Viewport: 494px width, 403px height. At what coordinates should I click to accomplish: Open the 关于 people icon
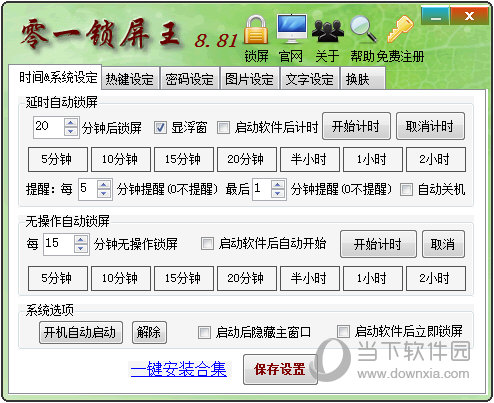click(328, 31)
